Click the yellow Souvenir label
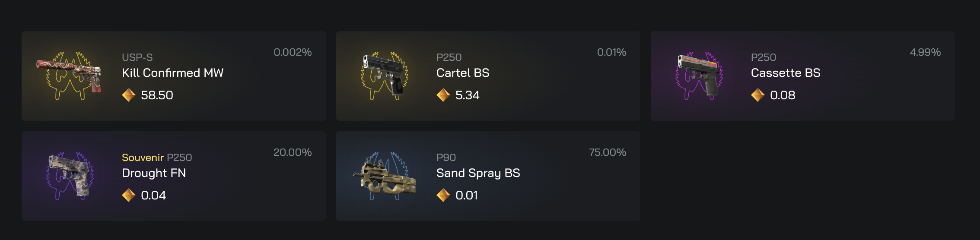Screen dimensions: 980x240 [x=143, y=158]
